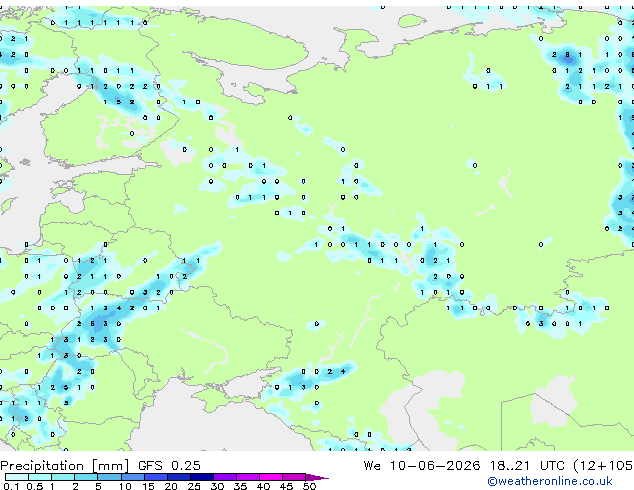Click the 45 to 50 mm legend swatch

[x=294, y=477]
